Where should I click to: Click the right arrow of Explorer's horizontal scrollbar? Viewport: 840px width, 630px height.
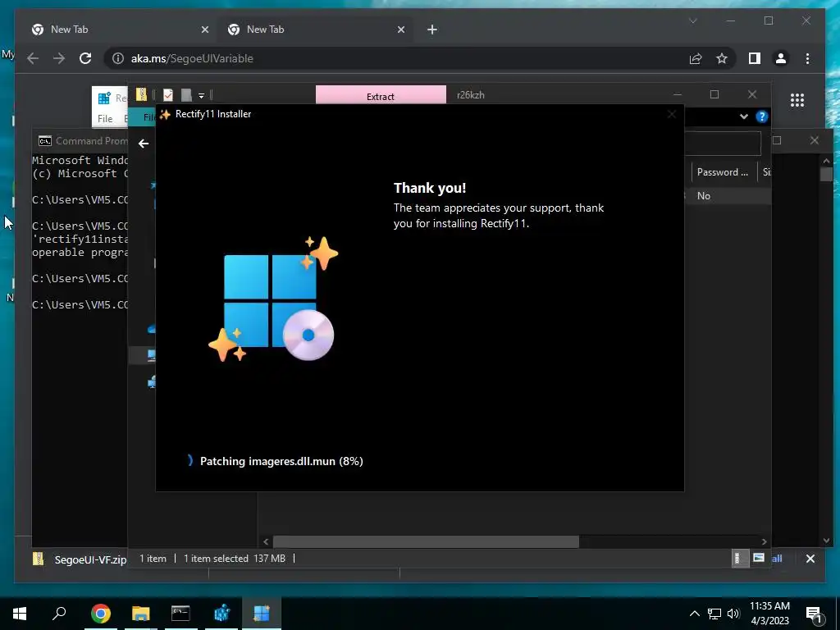pos(764,541)
